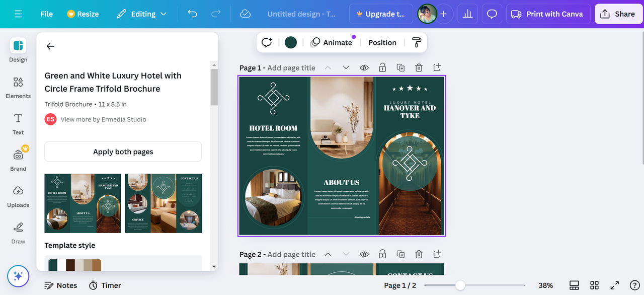The height and width of the screenshot is (295, 644).
Task: Click View more by Ermedia Studio
Action: [104, 119]
